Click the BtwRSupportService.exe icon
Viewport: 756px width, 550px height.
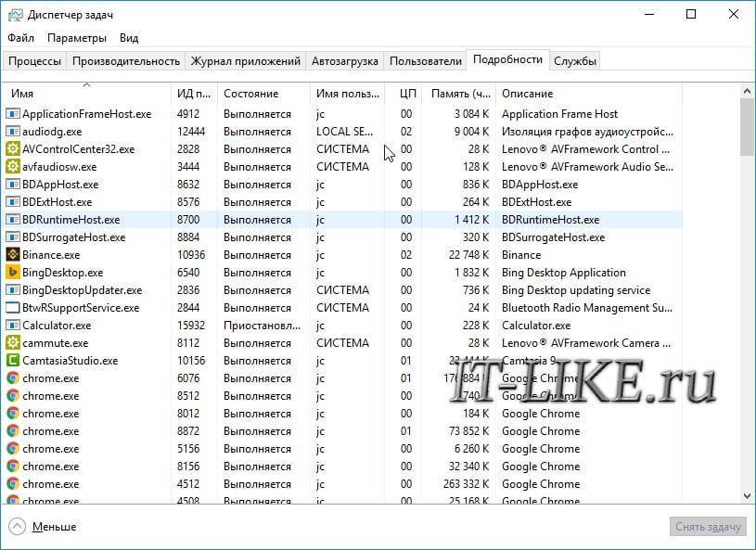[x=13, y=308]
